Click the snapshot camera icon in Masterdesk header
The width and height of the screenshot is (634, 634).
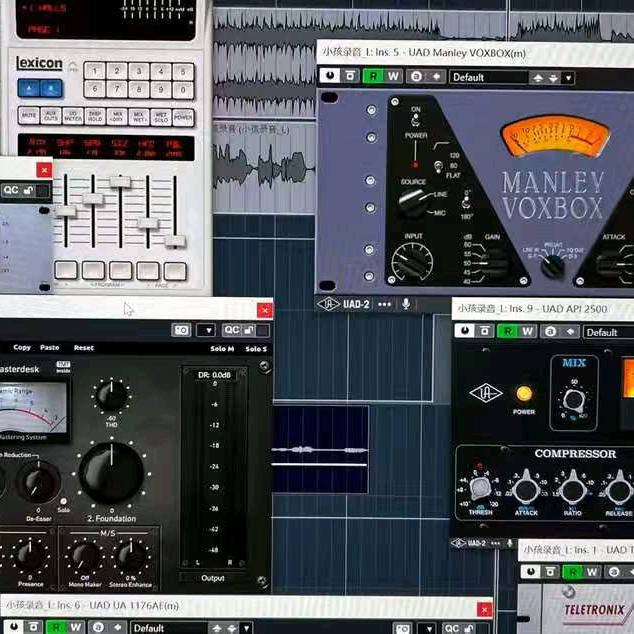pos(181,330)
